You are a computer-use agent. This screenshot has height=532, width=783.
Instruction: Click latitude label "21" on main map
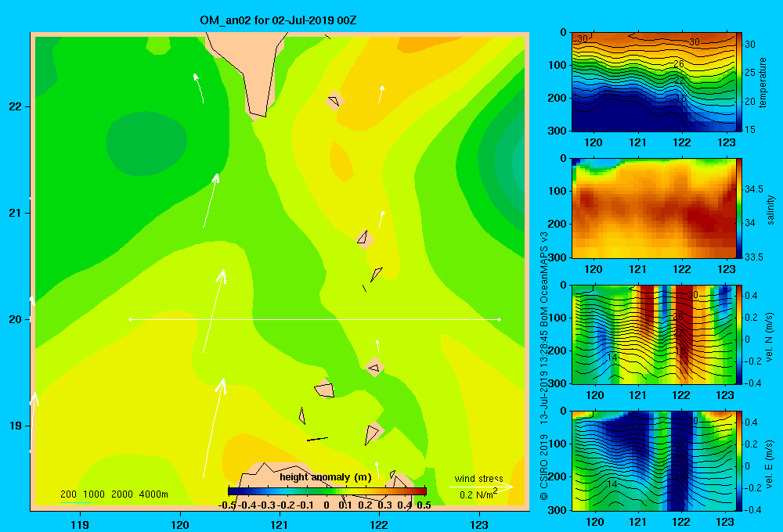click(x=16, y=213)
